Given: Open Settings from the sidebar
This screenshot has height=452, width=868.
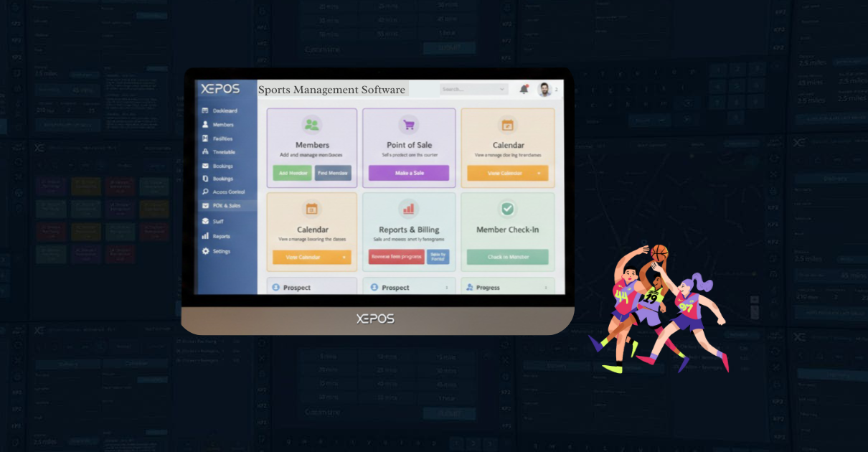Looking at the screenshot, I should [x=216, y=251].
